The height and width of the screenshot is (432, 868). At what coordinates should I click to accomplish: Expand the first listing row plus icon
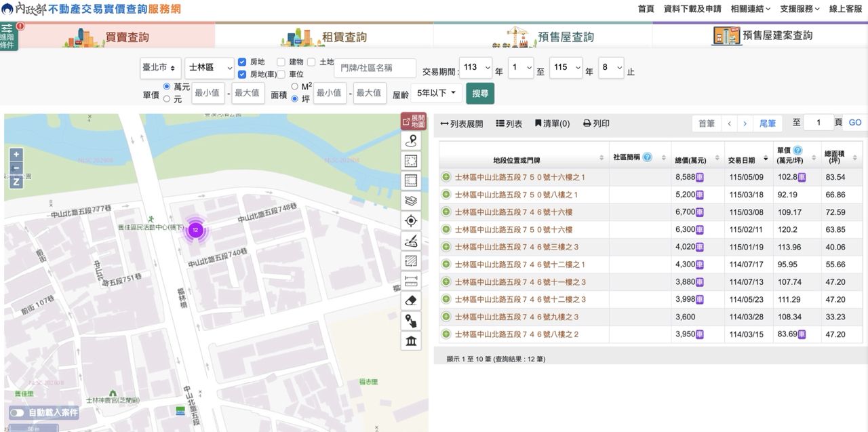click(446, 177)
